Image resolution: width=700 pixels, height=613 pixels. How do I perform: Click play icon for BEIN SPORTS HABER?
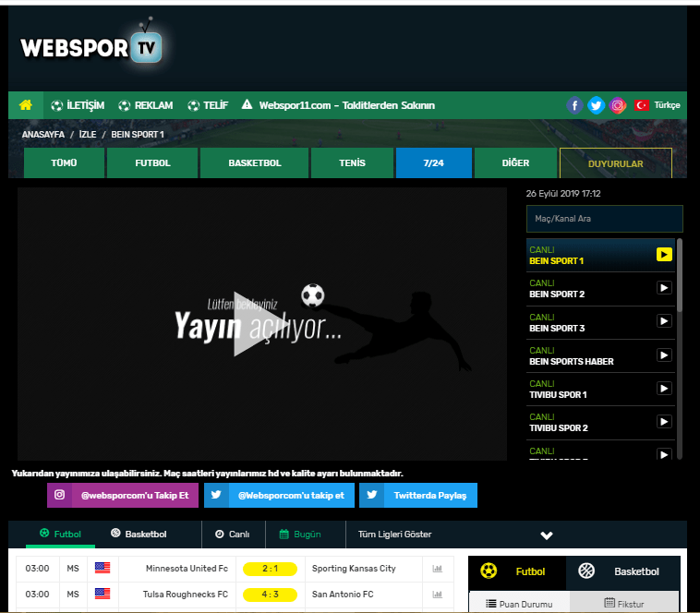pos(664,355)
